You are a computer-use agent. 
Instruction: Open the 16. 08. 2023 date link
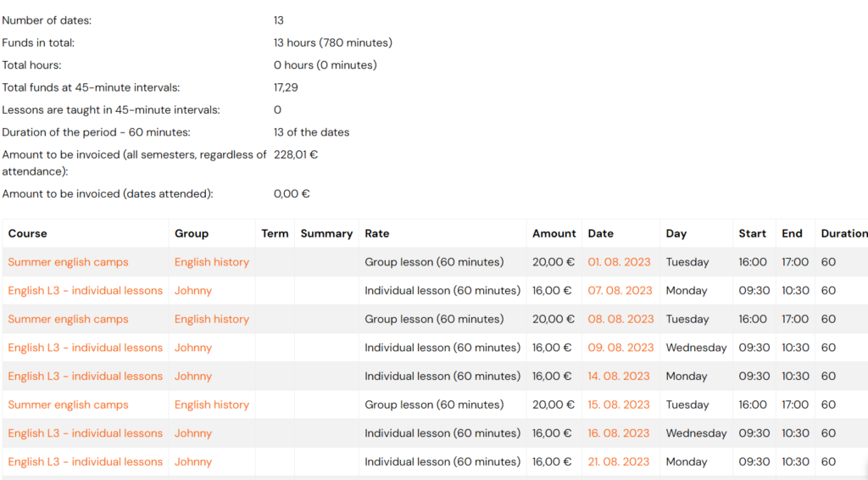[x=618, y=433]
